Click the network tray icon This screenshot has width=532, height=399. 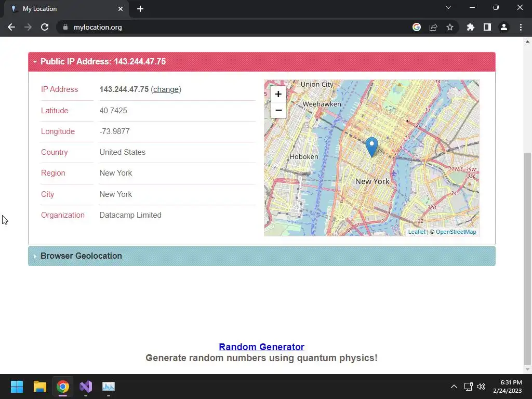469,387
